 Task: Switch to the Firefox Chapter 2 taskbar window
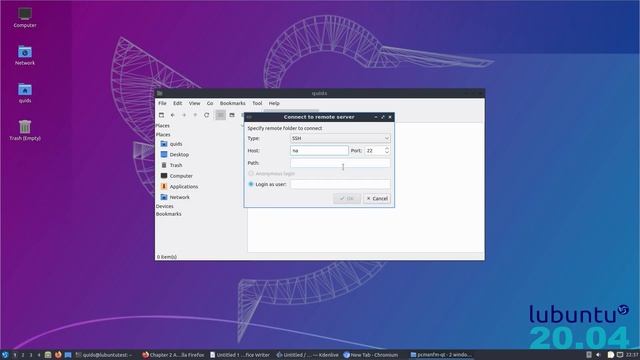click(173, 355)
